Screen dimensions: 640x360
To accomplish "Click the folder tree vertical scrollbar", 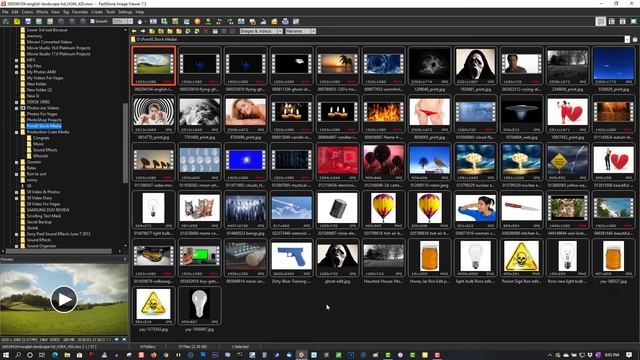I will click(x=125, y=143).
